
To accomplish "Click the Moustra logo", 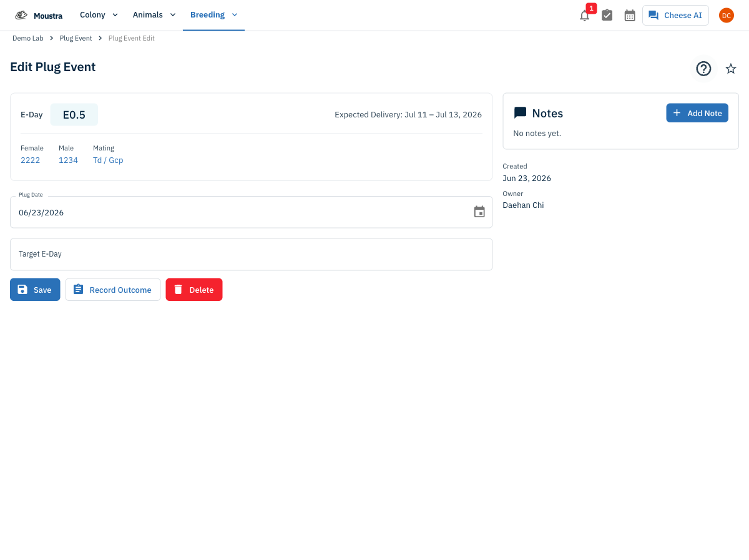I will click(x=39, y=15).
